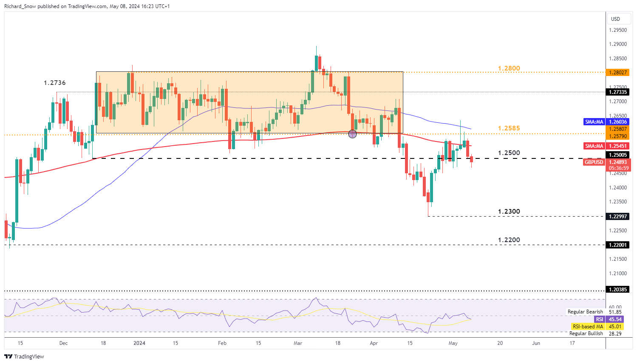Select the orange 1.2585 level label
The image size is (637, 364).
(x=509, y=128)
